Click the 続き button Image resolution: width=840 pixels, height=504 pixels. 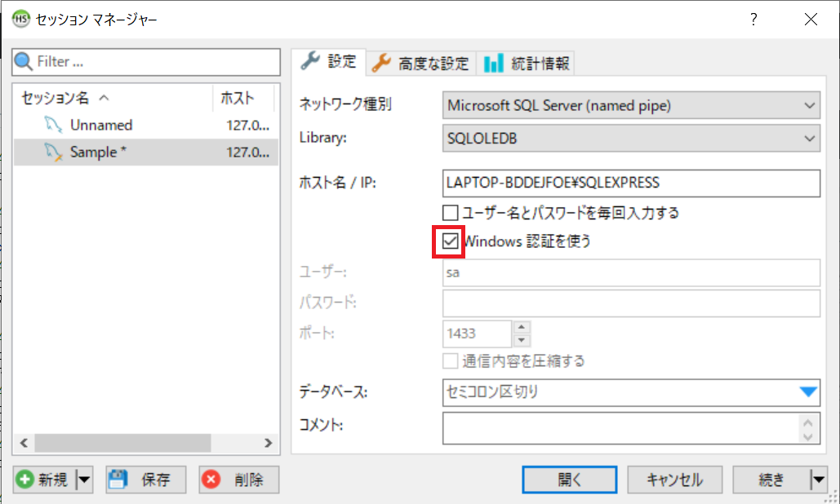point(771,480)
